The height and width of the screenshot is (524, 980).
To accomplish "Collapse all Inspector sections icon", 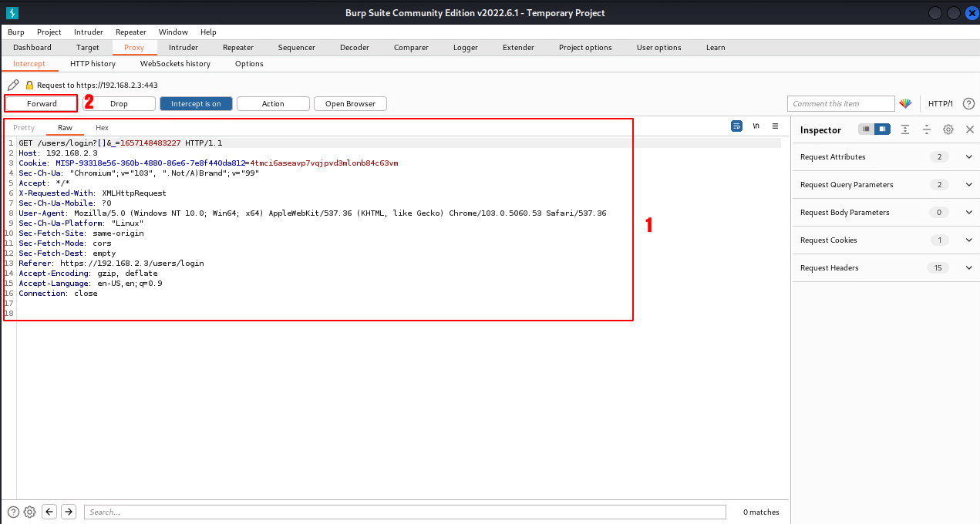I will click(x=927, y=130).
